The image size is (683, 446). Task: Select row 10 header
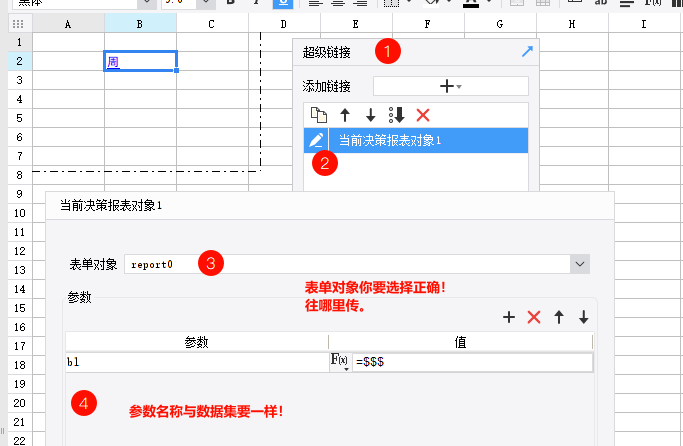click(20, 213)
